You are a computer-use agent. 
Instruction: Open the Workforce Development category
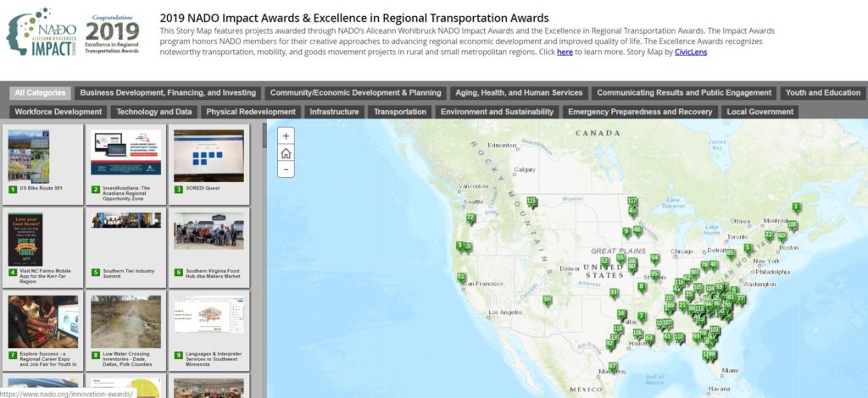click(58, 112)
